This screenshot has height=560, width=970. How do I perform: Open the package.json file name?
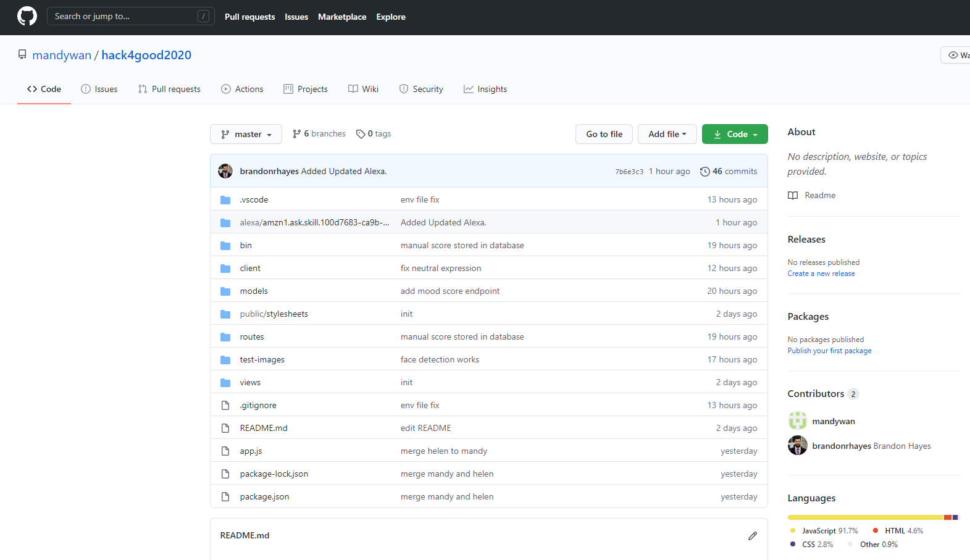(264, 497)
